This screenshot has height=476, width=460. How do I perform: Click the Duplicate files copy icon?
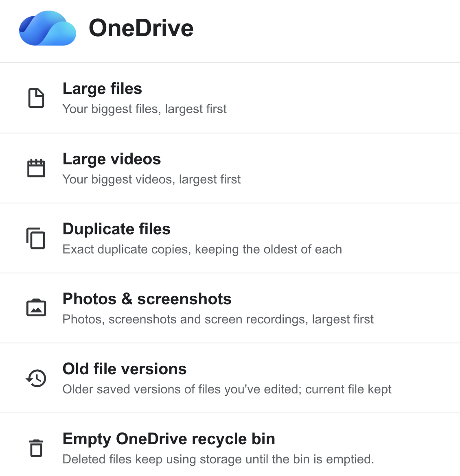point(36,238)
